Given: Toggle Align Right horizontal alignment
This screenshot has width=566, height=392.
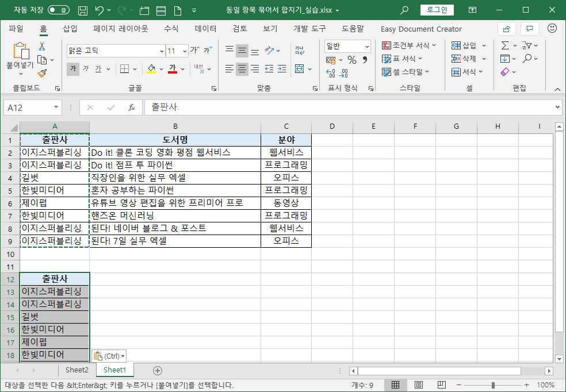Looking at the screenshot, I should (255, 68).
